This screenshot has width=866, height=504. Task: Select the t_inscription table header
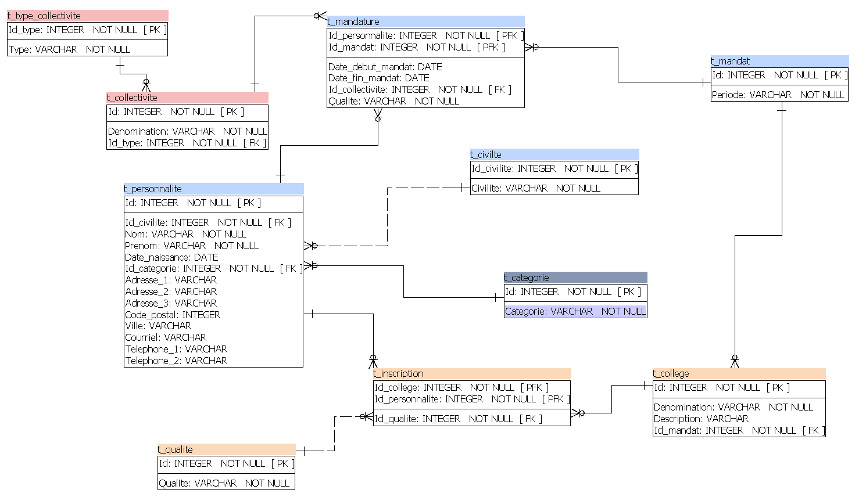[472, 373]
